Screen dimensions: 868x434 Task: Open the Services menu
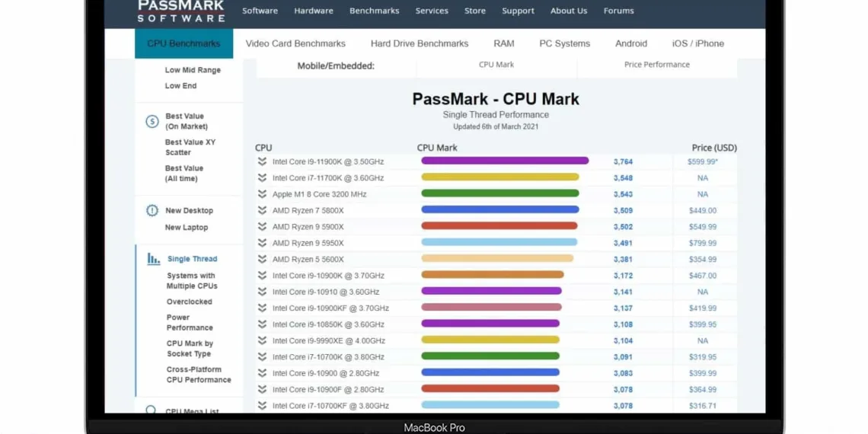432,11
